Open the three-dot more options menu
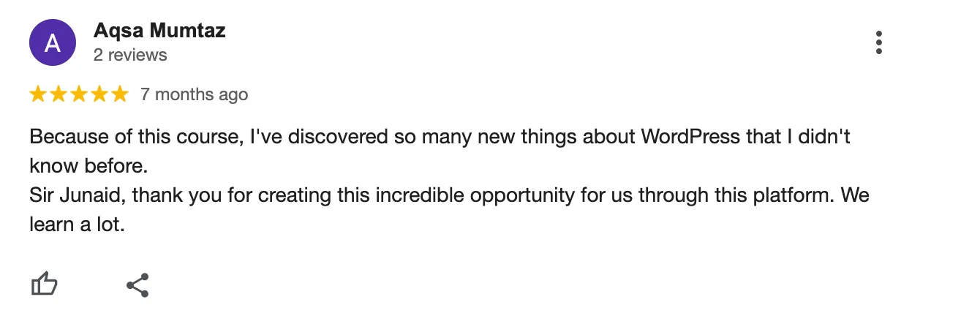The image size is (980, 316). 878,43
